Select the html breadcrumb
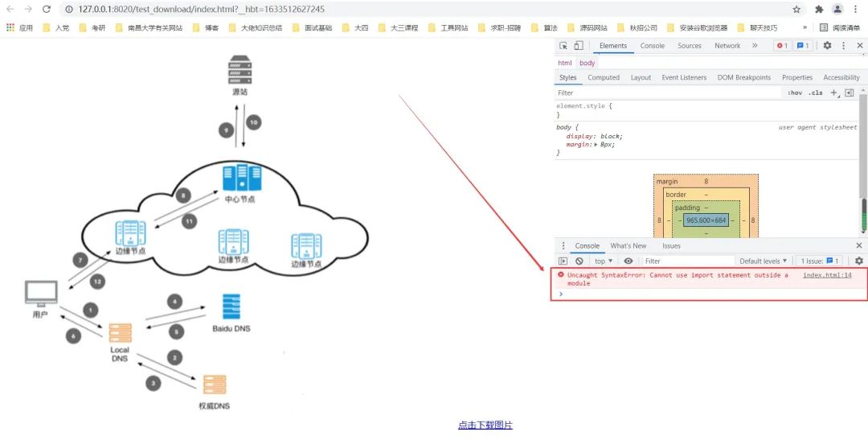Screen dimensions: 868x440 (x=565, y=64)
